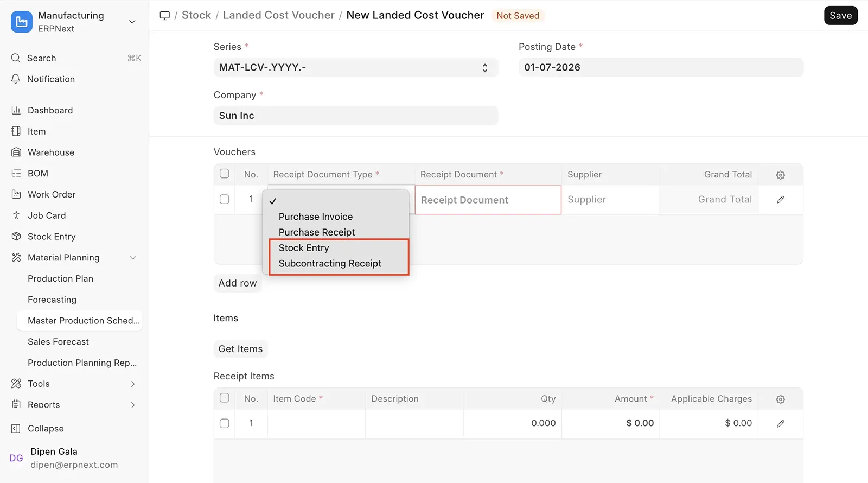This screenshot has height=483, width=868.
Task: Click the pencil edit icon in Receipt Items row
Action: [x=780, y=424]
